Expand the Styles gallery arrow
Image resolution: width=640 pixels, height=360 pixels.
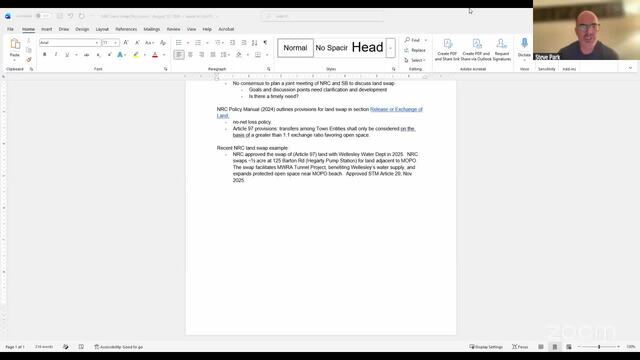point(390,48)
